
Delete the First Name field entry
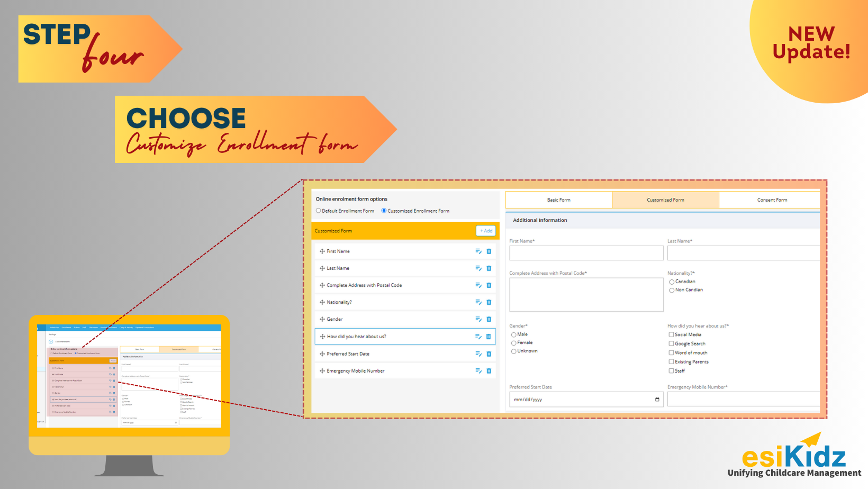click(x=489, y=251)
